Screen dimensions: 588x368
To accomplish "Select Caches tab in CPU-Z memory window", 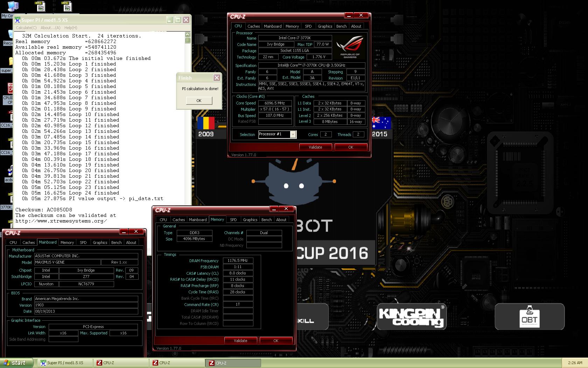I will [178, 220].
